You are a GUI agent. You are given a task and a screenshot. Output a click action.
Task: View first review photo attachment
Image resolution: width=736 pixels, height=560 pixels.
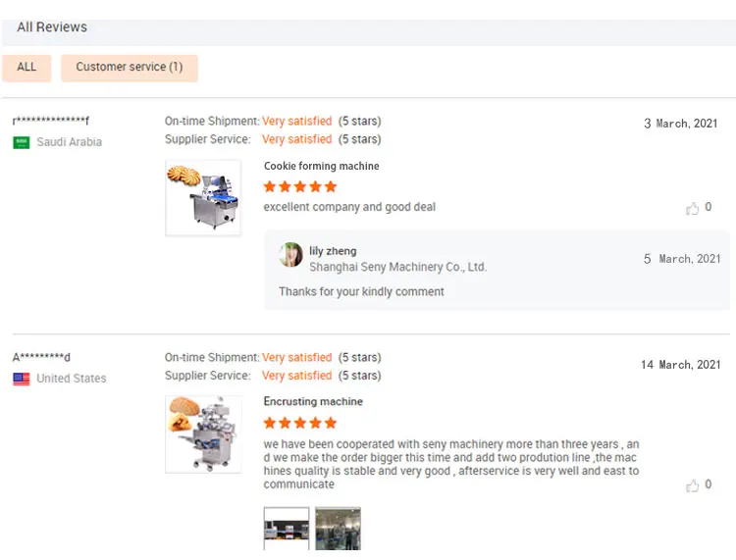287,529
